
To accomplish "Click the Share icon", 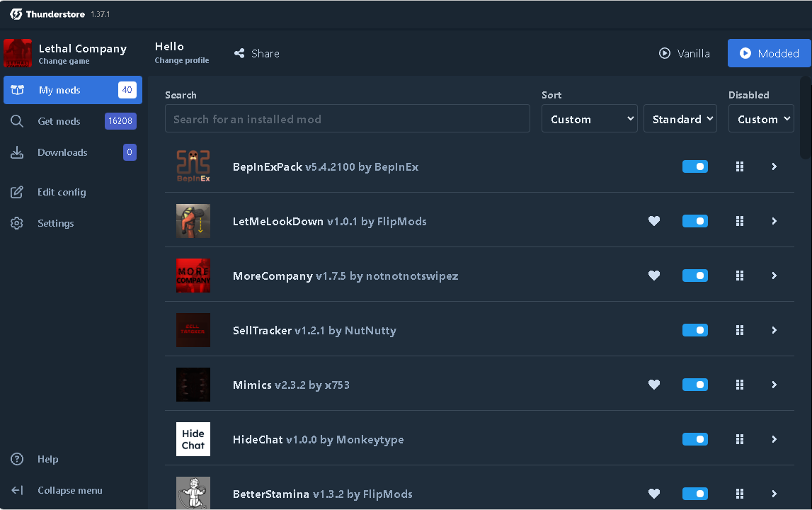I will pos(239,53).
